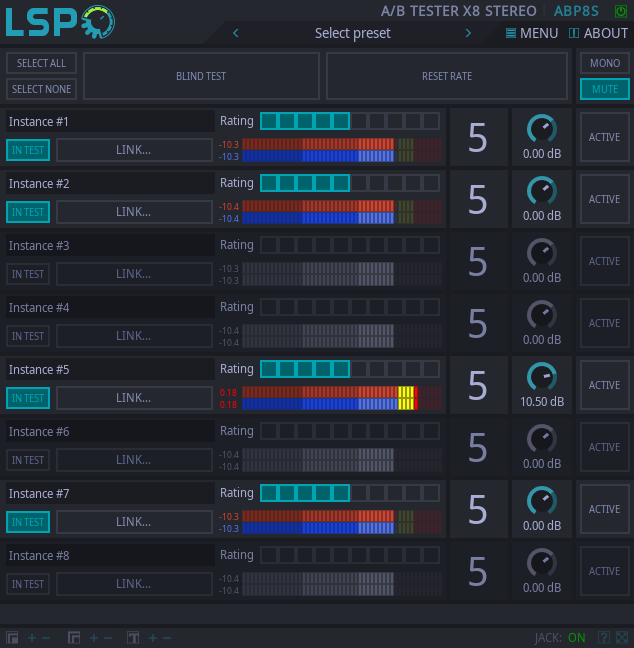The height and width of the screenshot is (648, 634).
Task: Open the MENU item
Action: coord(532,33)
